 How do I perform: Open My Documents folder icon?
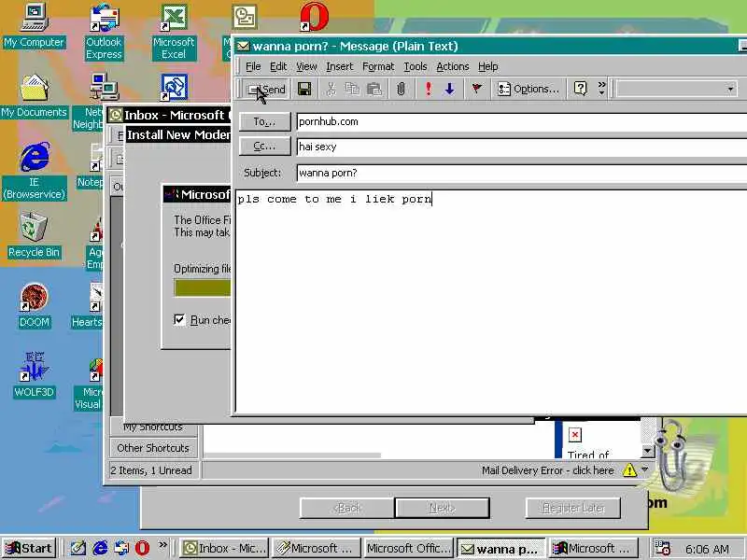pyautogui.click(x=34, y=97)
